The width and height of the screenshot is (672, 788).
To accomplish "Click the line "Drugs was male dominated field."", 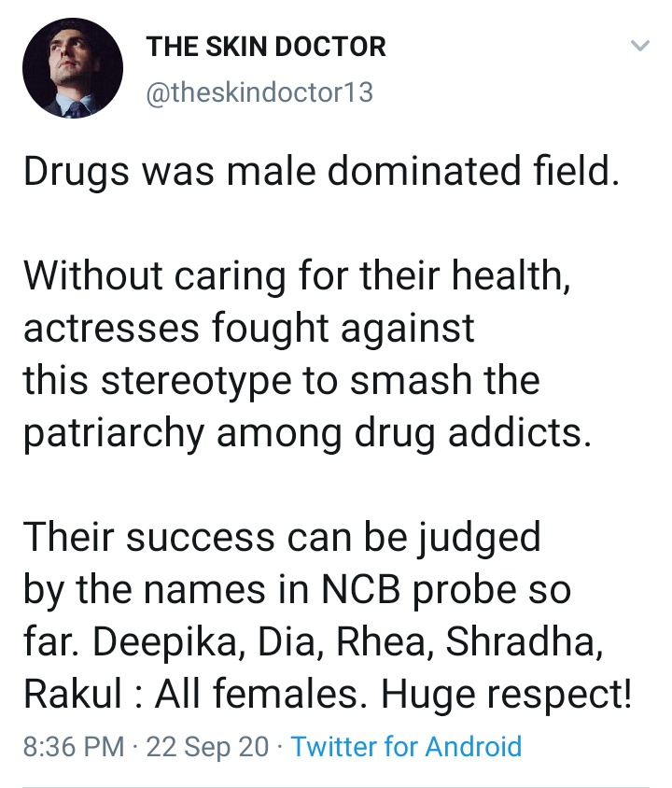I will tap(319, 174).
